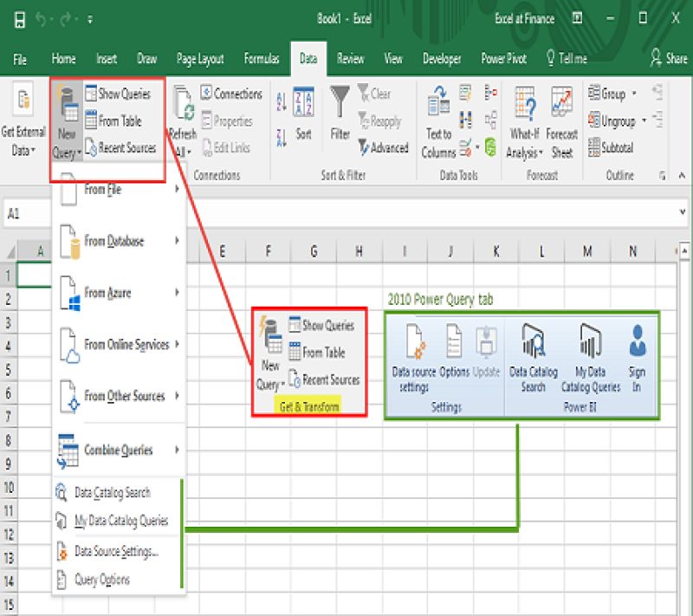Screen dimensions: 693x616
Task: Click the Redo arrow icon
Action: pos(66,19)
